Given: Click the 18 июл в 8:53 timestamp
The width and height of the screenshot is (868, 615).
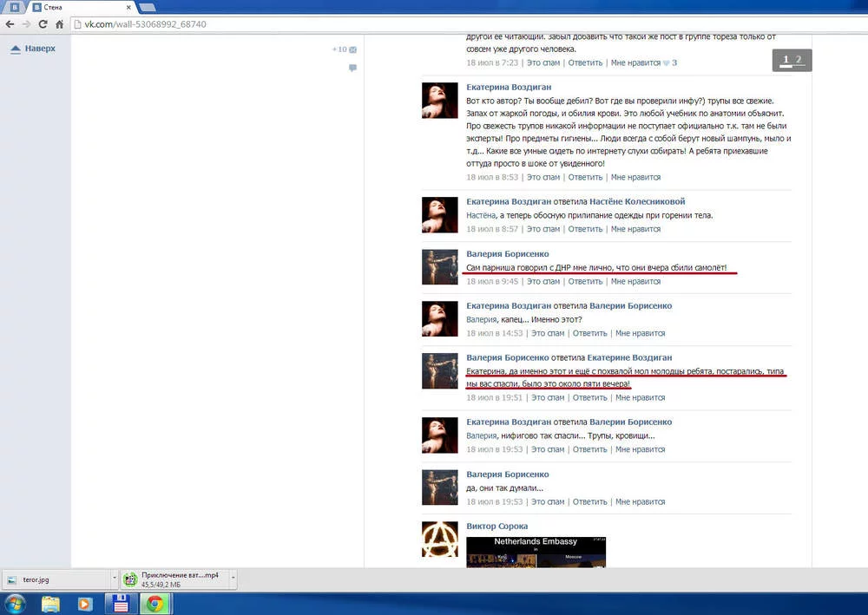Looking at the screenshot, I should (492, 178).
